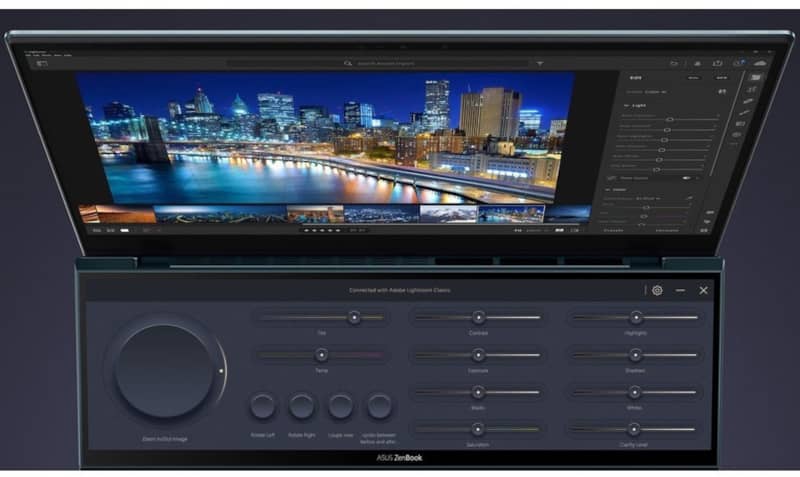Click the Auto button in Edit panel
This screenshot has height=477, width=800.
point(694,77)
